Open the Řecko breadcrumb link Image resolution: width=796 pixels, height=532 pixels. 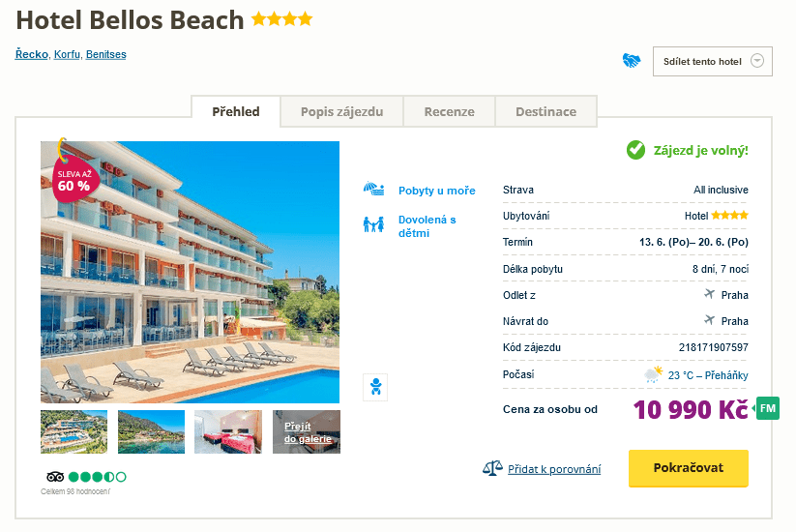pyautogui.click(x=31, y=54)
